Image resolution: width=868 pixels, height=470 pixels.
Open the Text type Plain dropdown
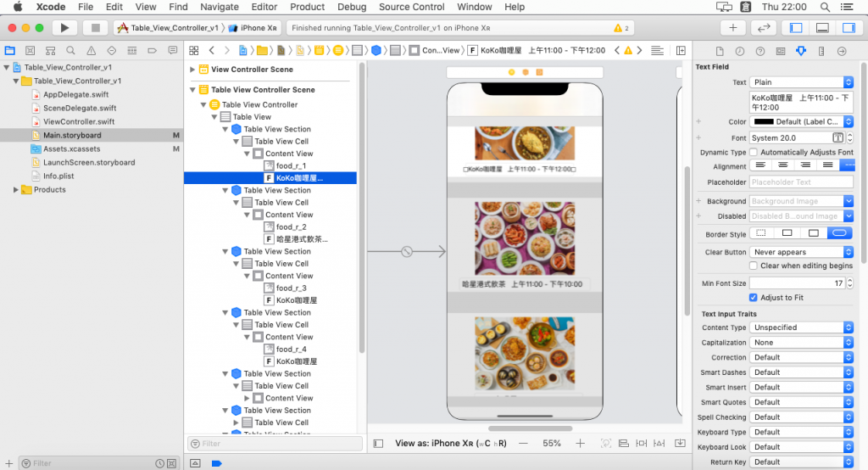801,82
